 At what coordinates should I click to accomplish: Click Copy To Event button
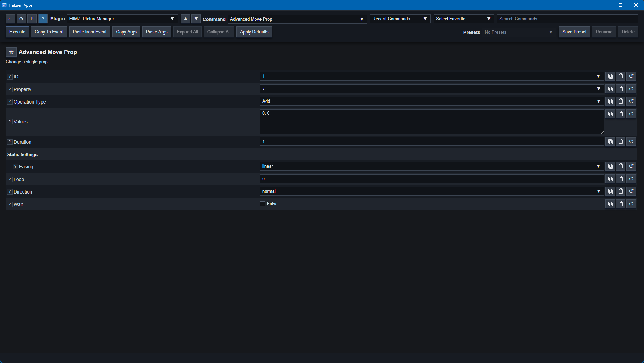pos(49,32)
